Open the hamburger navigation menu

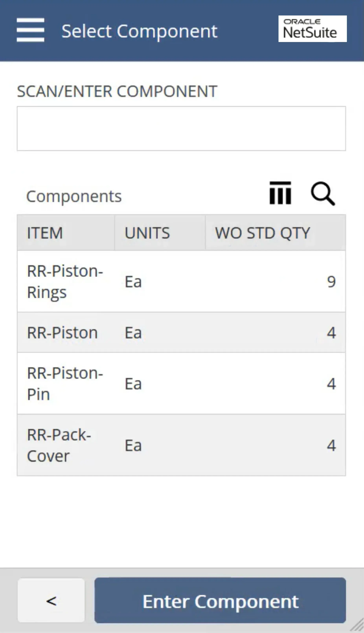point(30,30)
